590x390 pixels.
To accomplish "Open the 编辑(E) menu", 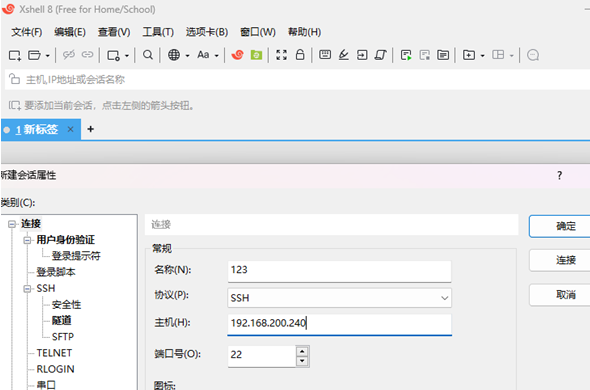I will (70, 32).
